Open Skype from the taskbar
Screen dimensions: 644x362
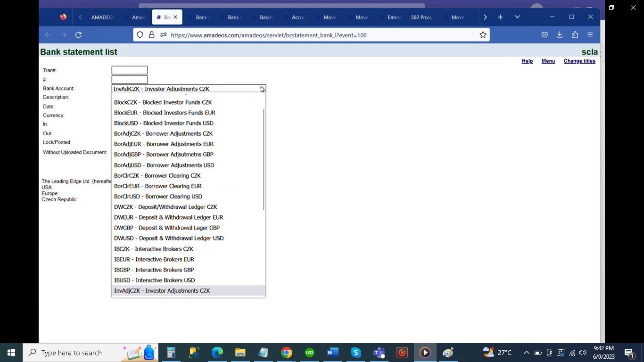tap(355, 353)
